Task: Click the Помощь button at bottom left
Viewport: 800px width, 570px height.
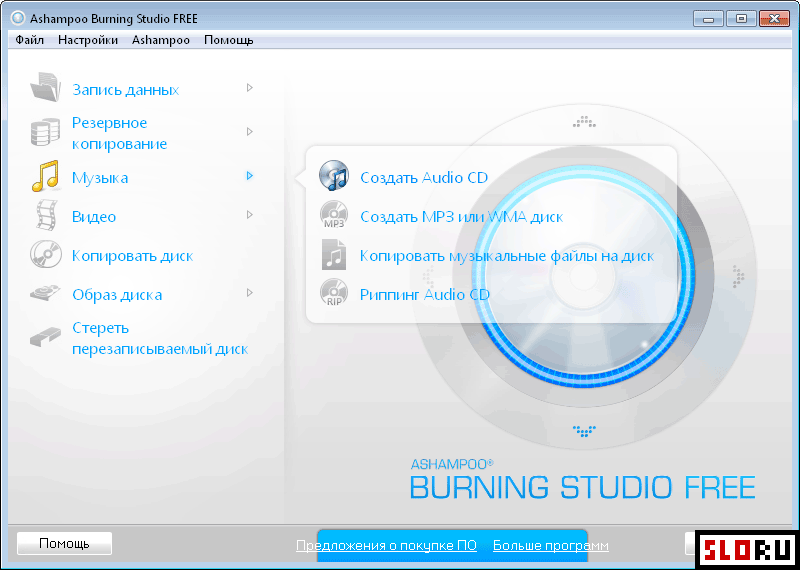Action: 64,543
